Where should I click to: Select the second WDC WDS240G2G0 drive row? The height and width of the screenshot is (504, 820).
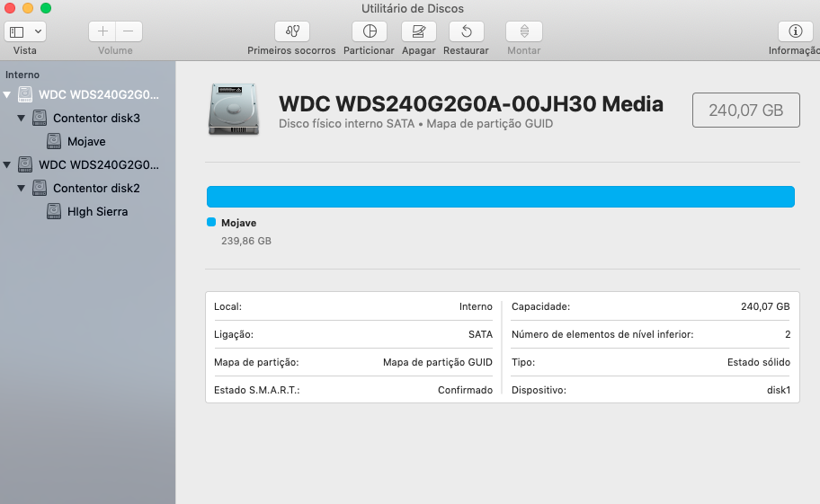pos(88,165)
